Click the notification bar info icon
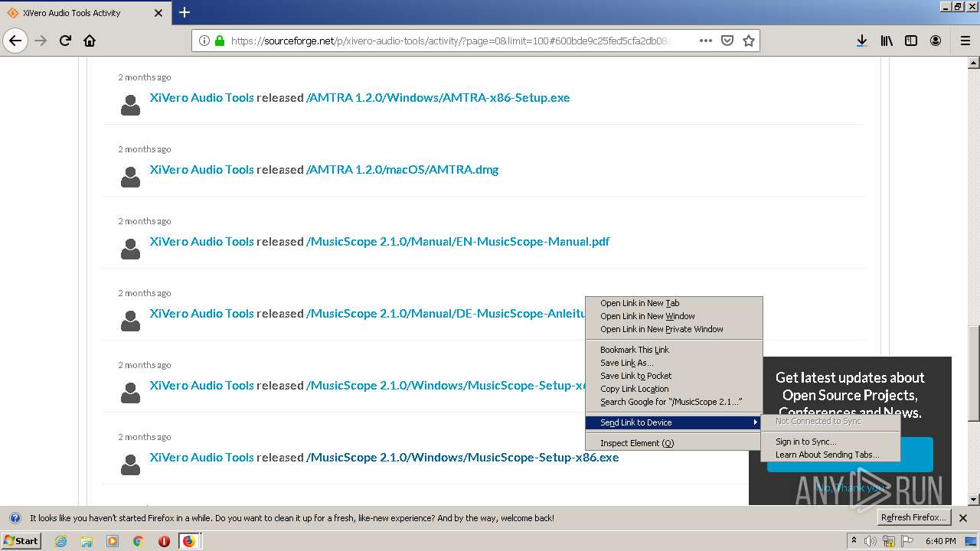Image resolution: width=980 pixels, height=551 pixels. (15, 518)
